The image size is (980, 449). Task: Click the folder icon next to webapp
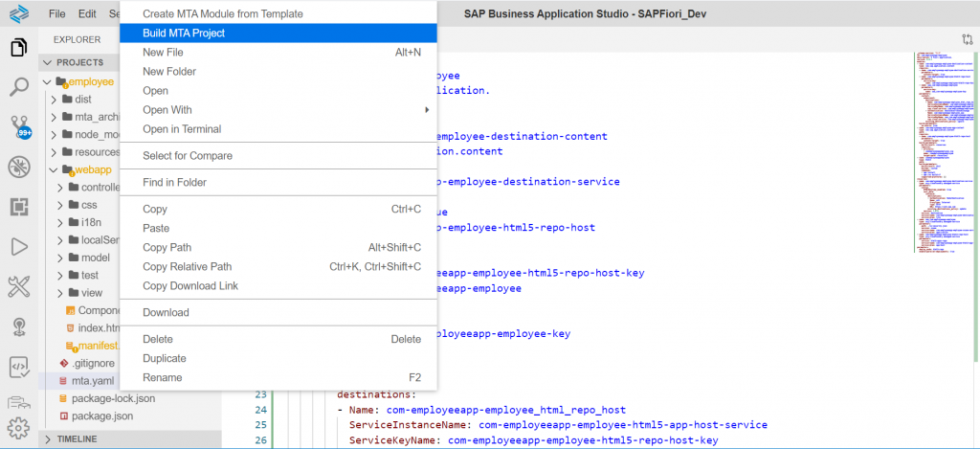coord(68,169)
